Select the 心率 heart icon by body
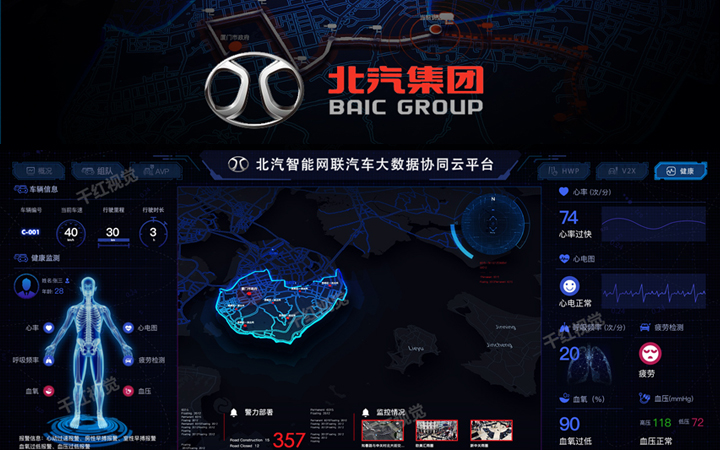The image size is (720, 450). (49, 328)
